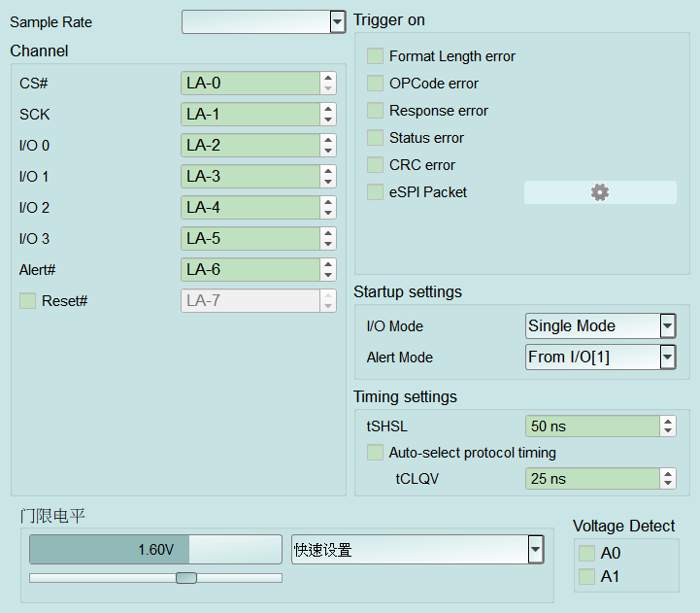Image resolution: width=700 pixels, height=613 pixels.
Task: Tick the Format Length error trigger
Action: click(375, 56)
